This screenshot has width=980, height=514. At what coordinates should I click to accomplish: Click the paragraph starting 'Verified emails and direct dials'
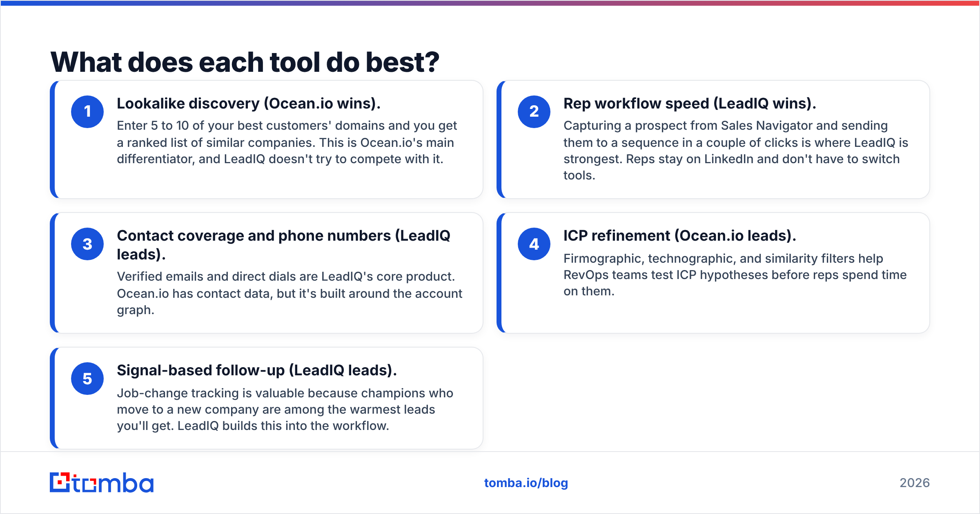pyautogui.click(x=290, y=293)
